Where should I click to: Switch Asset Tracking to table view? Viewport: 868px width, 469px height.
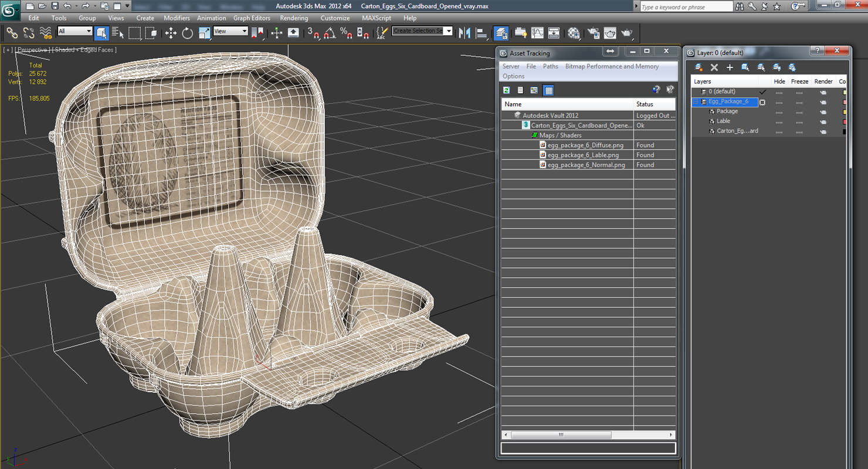coord(548,90)
